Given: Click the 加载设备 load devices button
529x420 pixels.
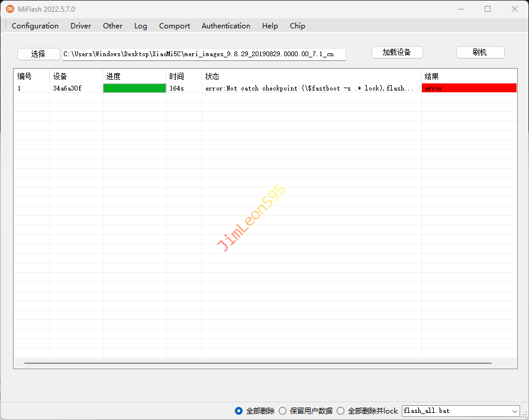Looking at the screenshot, I should tap(396, 52).
